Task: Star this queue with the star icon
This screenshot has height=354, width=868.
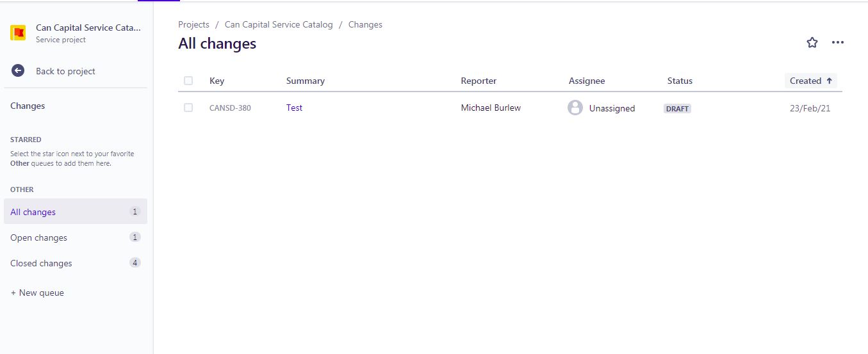Action: click(x=812, y=43)
